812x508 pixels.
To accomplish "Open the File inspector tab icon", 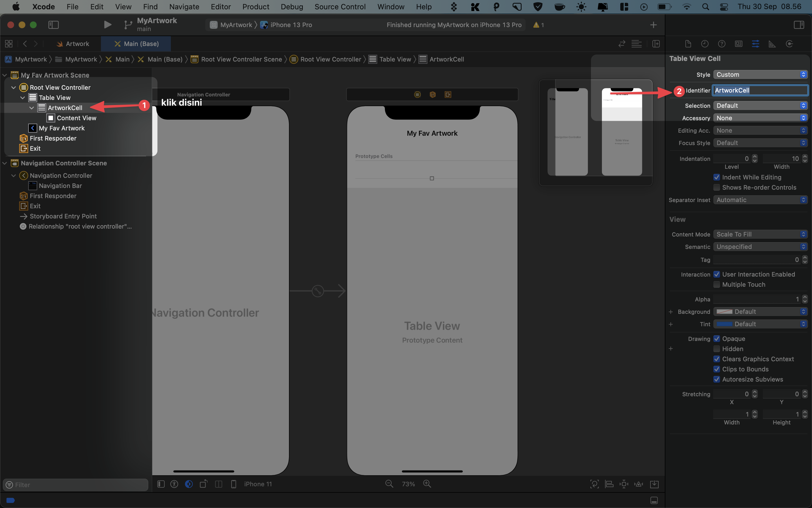I will pos(688,44).
